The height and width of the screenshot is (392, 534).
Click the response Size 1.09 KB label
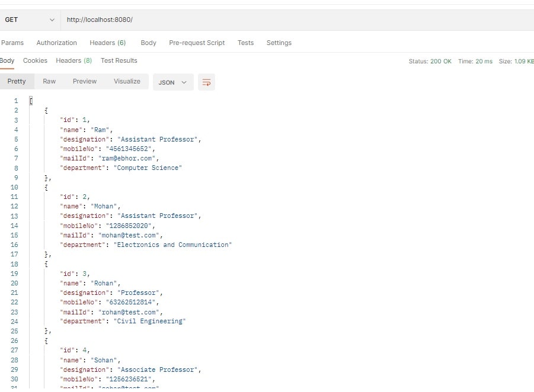click(516, 62)
